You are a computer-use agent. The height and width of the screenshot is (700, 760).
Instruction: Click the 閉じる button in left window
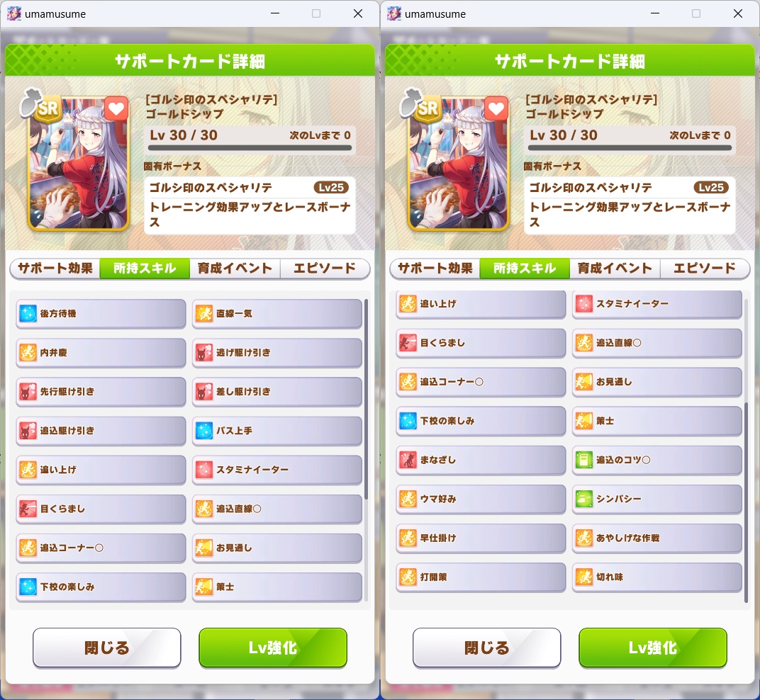(106, 648)
